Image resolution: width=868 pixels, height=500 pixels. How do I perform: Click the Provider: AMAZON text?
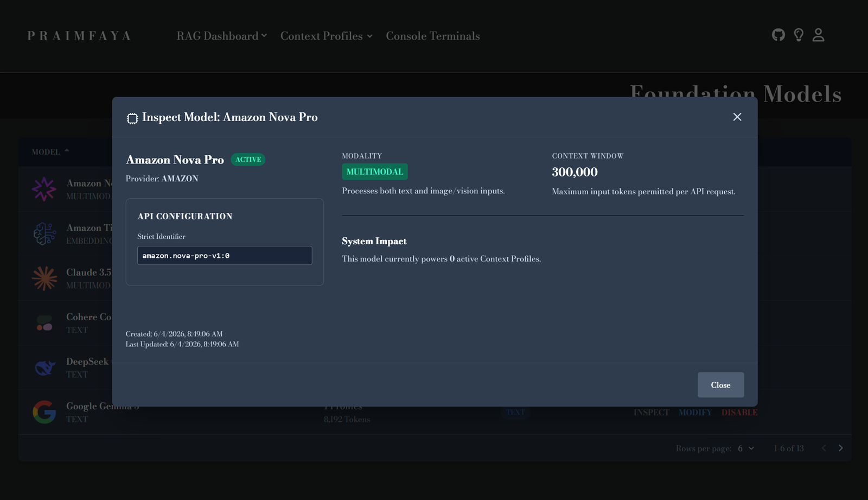pos(162,179)
